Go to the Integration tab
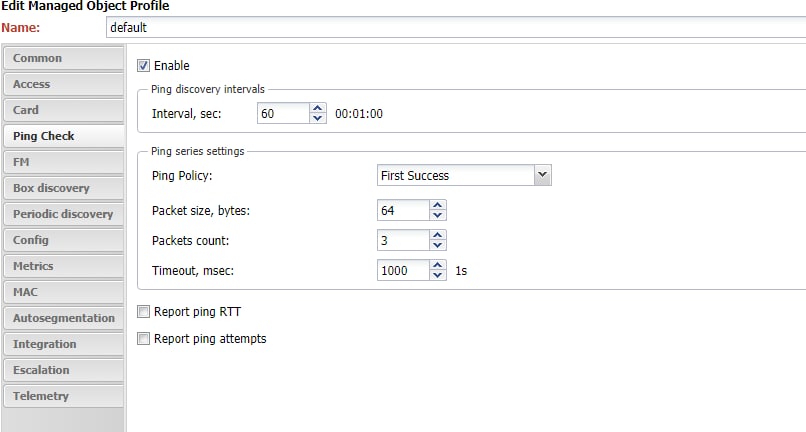 coord(63,344)
